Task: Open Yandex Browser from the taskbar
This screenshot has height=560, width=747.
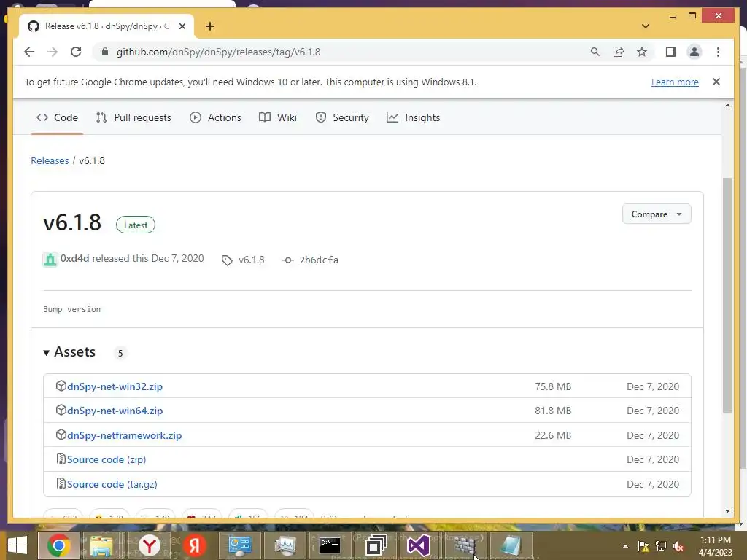Action: coord(150,545)
